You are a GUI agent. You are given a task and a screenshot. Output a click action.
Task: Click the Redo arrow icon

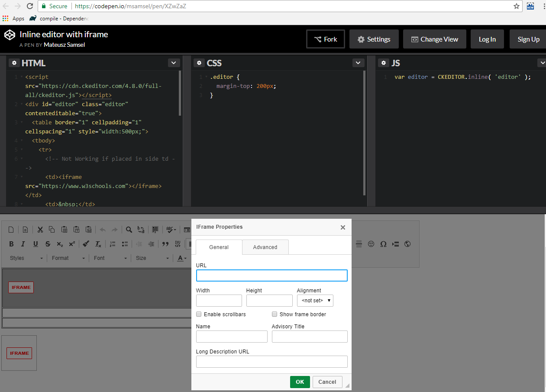tap(115, 230)
